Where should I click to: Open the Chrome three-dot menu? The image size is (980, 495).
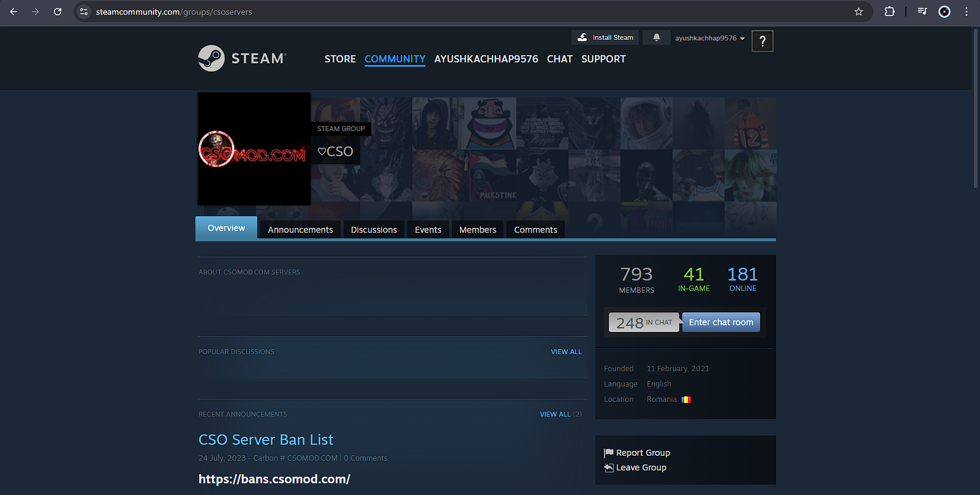tap(967, 12)
